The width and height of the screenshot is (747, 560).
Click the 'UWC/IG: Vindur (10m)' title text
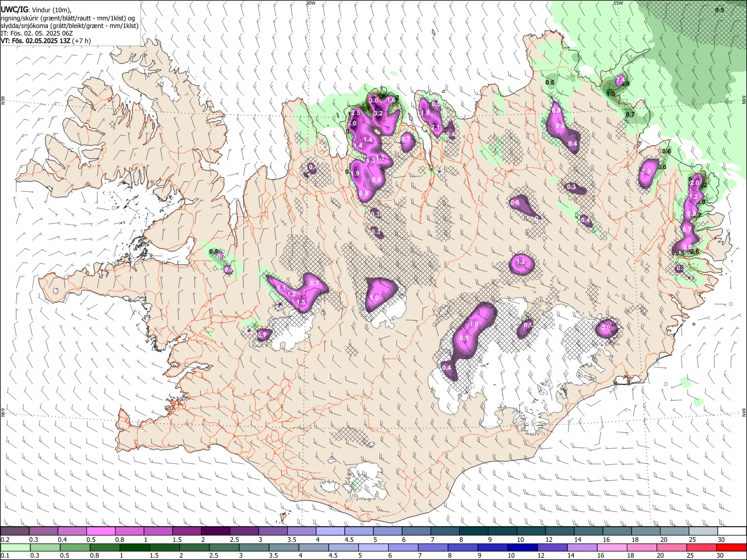pos(36,10)
